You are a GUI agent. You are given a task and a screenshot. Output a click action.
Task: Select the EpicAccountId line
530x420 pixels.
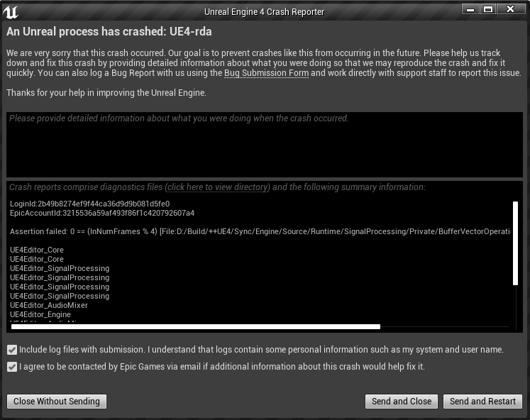(x=102, y=214)
